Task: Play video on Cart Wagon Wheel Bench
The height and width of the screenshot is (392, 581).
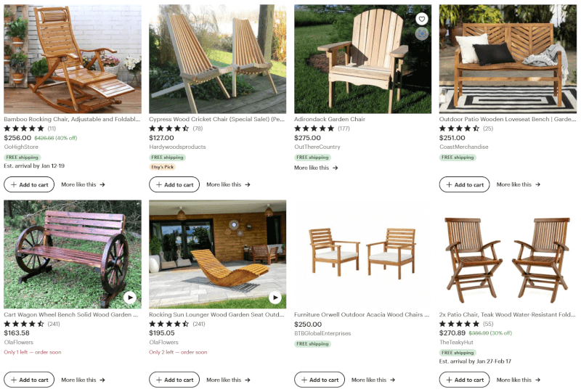Action: pos(130,298)
